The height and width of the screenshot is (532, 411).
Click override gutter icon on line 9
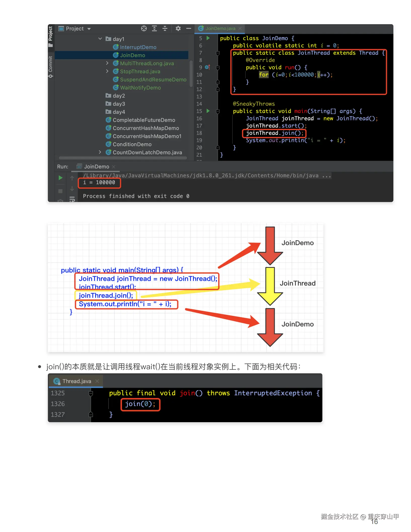(208, 67)
